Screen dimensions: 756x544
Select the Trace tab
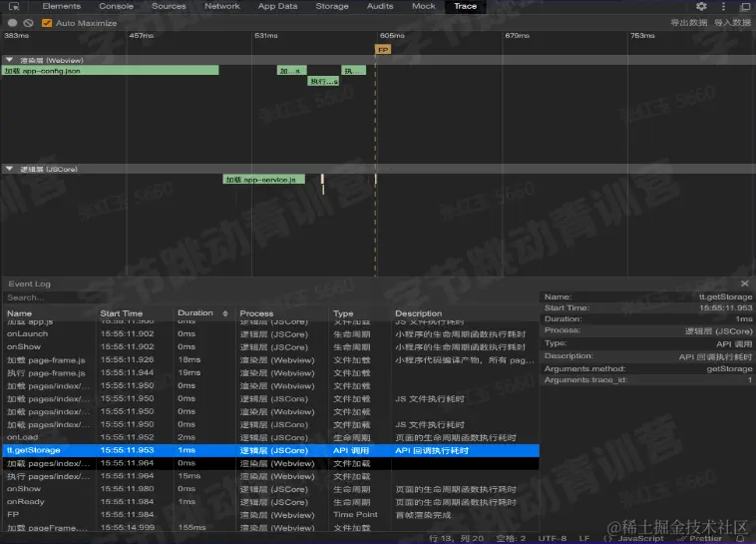(x=465, y=6)
